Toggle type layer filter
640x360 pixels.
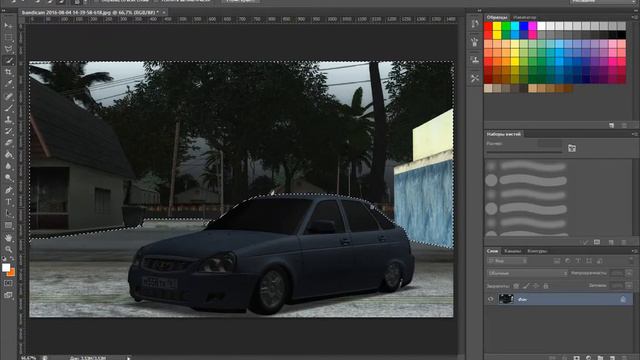578,260
